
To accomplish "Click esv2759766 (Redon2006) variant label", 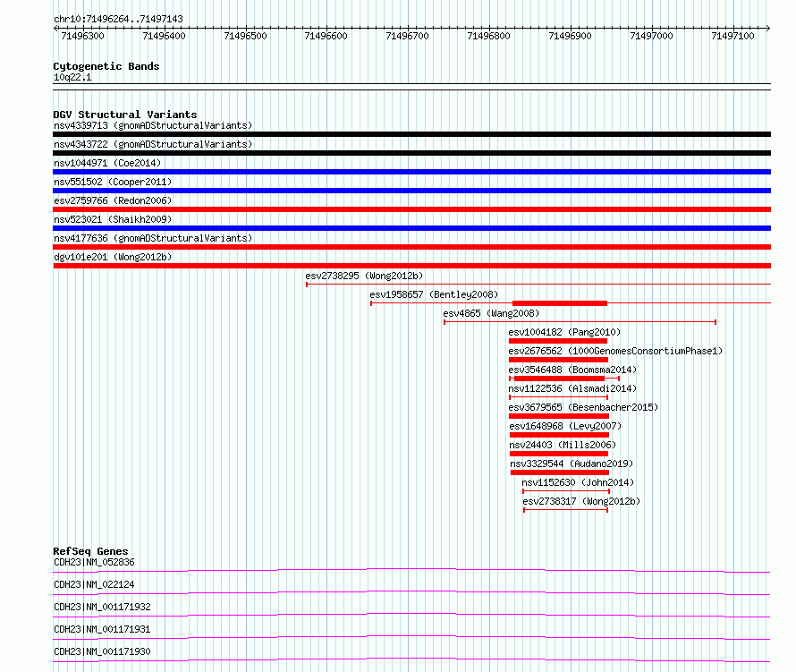I will tap(113, 200).
